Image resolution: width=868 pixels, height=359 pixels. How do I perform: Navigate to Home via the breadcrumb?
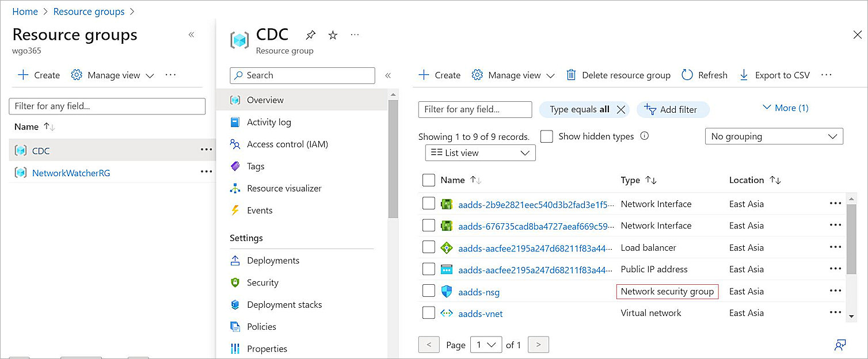pyautogui.click(x=25, y=11)
